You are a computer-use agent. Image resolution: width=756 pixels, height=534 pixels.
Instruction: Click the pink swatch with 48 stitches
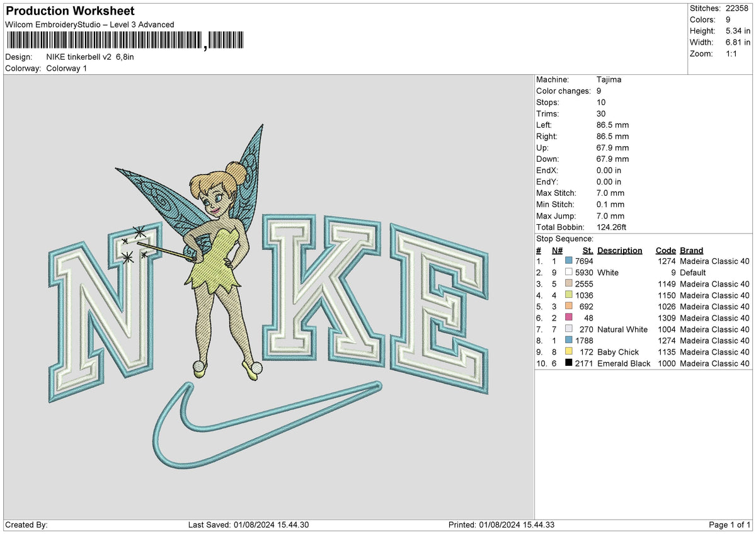(569, 318)
